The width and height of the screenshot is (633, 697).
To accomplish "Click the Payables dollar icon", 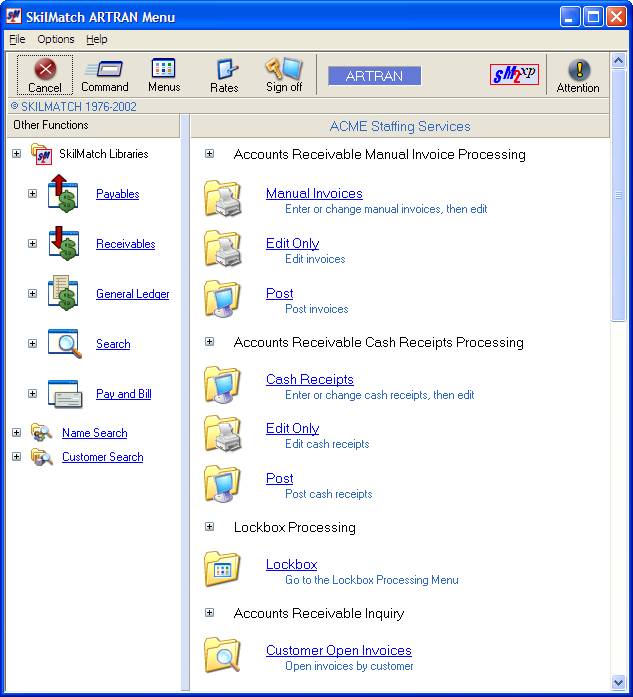I will point(64,194).
